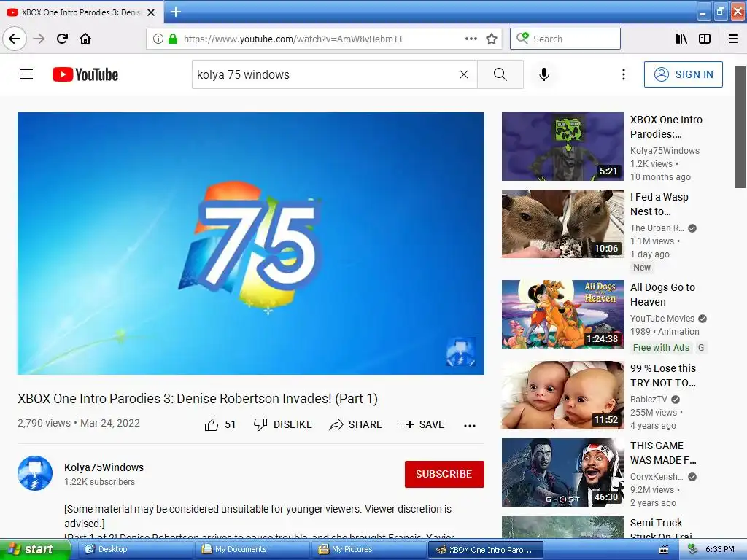Toggle the sidebar view icon
The width and height of the screenshot is (747, 560).
(705, 39)
